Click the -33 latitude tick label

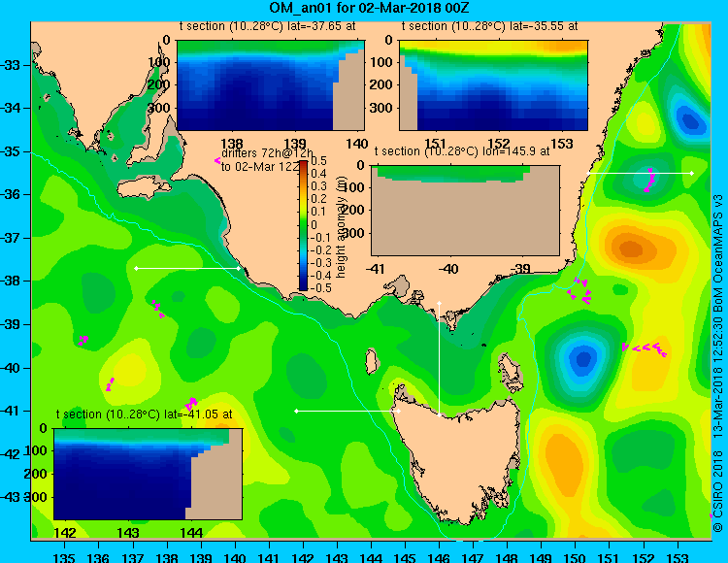pos(11,64)
